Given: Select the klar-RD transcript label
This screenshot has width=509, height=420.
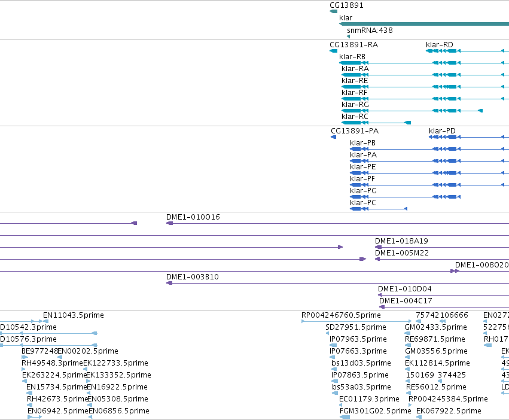Looking at the screenshot, I should [x=440, y=45].
